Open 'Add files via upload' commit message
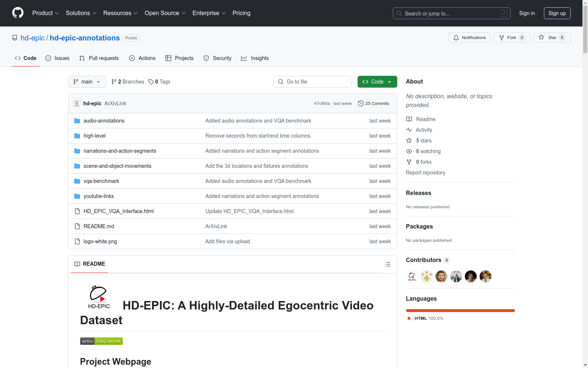 pyautogui.click(x=227, y=241)
